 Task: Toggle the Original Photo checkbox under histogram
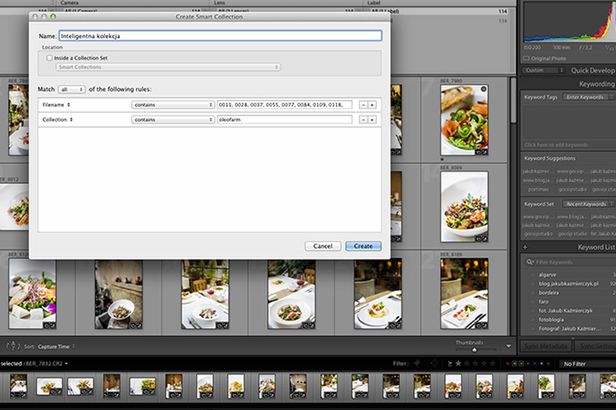[x=526, y=59]
